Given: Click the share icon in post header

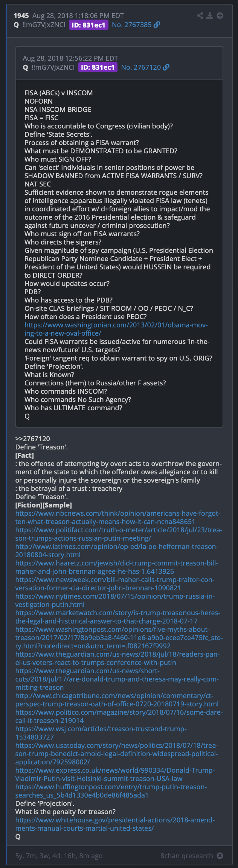Looking at the screenshot, I should pyautogui.click(x=200, y=15).
